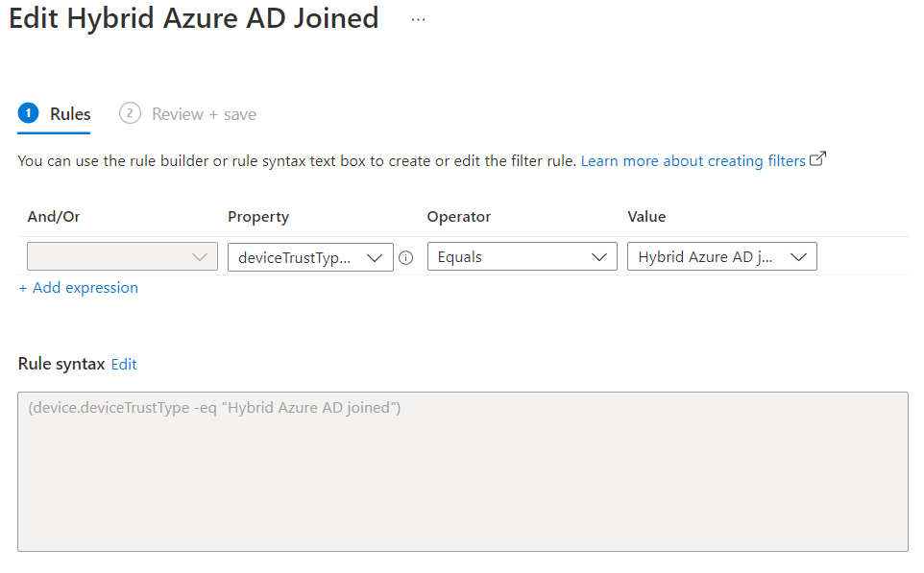Screen dimensions: 924x573
Task: Click the info icon next to Property
Action: 406,258
